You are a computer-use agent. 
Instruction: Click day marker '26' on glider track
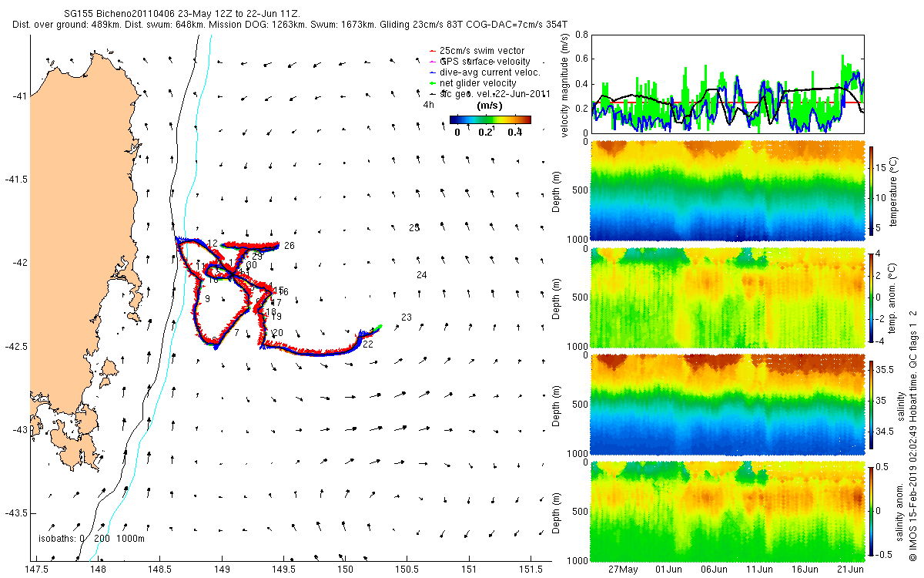(x=290, y=246)
